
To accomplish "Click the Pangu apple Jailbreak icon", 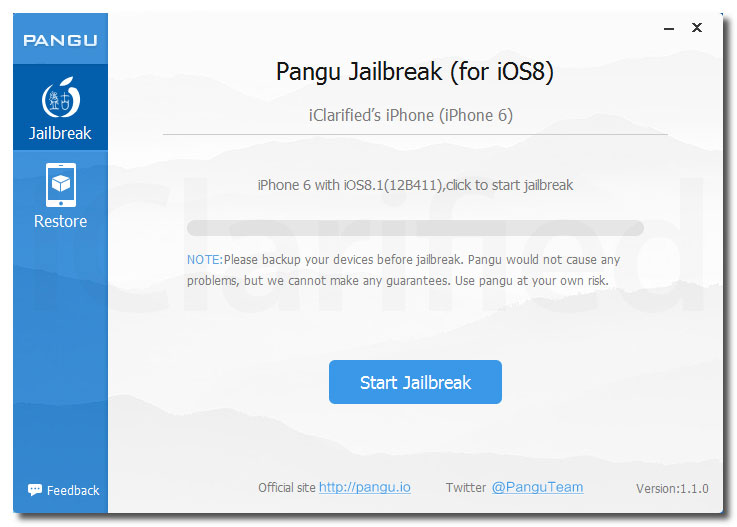I will [x=61, y=97].
